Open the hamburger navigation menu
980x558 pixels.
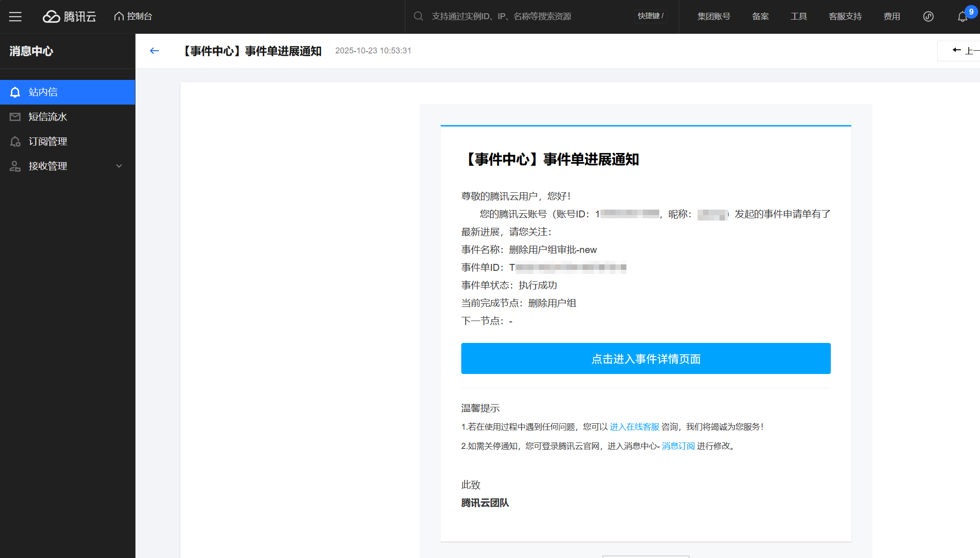16,16
